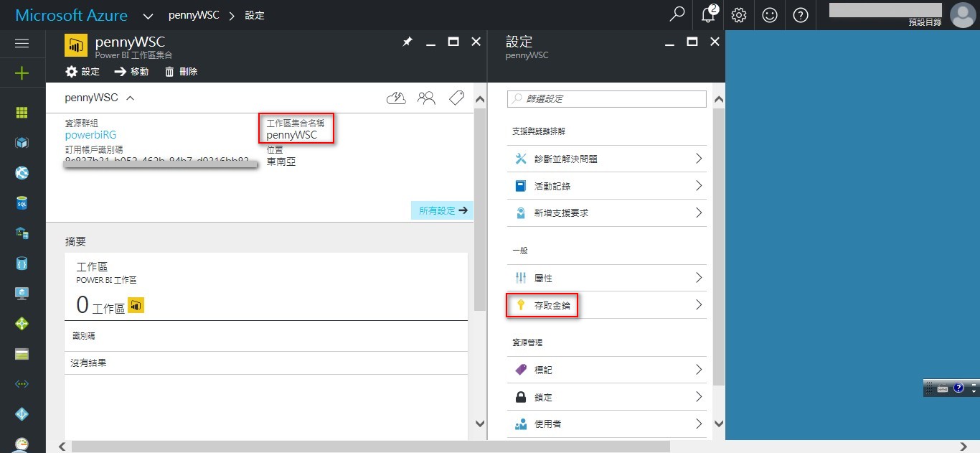
Task: Open 鎖定 in settings list
Action: (x=607, y=397)
